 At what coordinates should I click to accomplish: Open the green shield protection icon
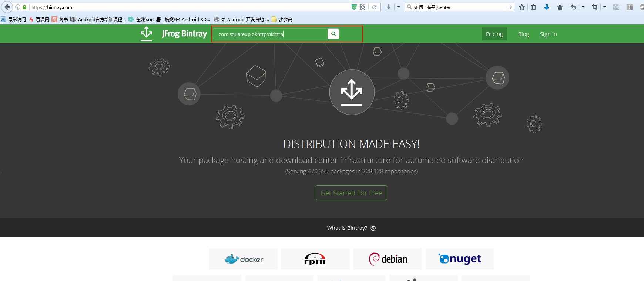tap(354, 7)
